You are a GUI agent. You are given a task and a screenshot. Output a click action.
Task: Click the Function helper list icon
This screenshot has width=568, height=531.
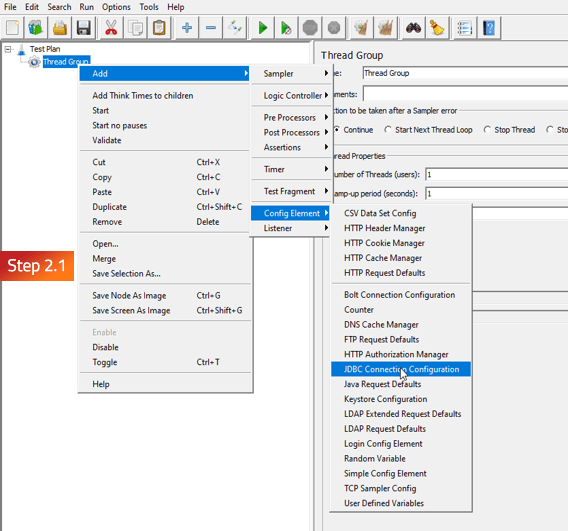pos(464,28)
